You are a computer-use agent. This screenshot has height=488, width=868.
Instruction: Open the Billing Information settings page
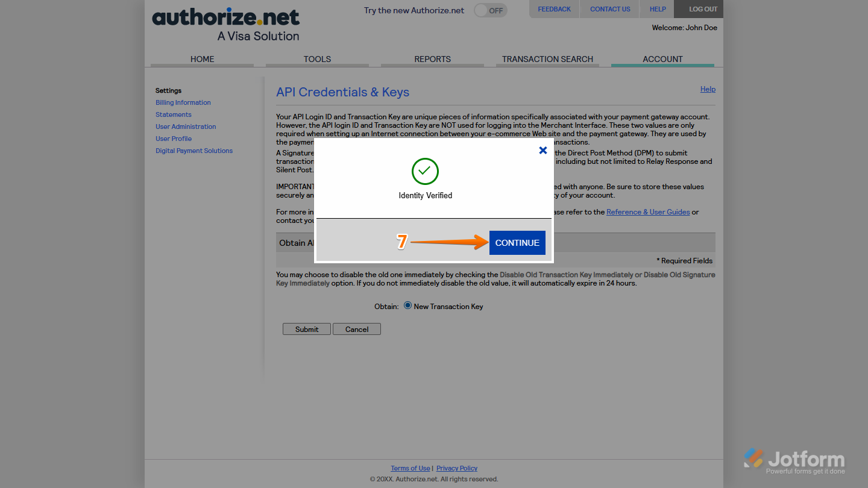coord(183,102)
